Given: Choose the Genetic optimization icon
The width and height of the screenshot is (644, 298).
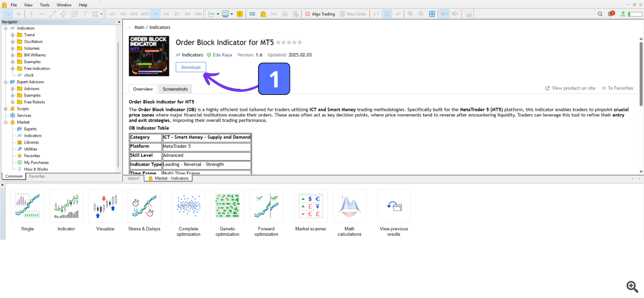Looking at the screenshot, I should tap(227, 205).
